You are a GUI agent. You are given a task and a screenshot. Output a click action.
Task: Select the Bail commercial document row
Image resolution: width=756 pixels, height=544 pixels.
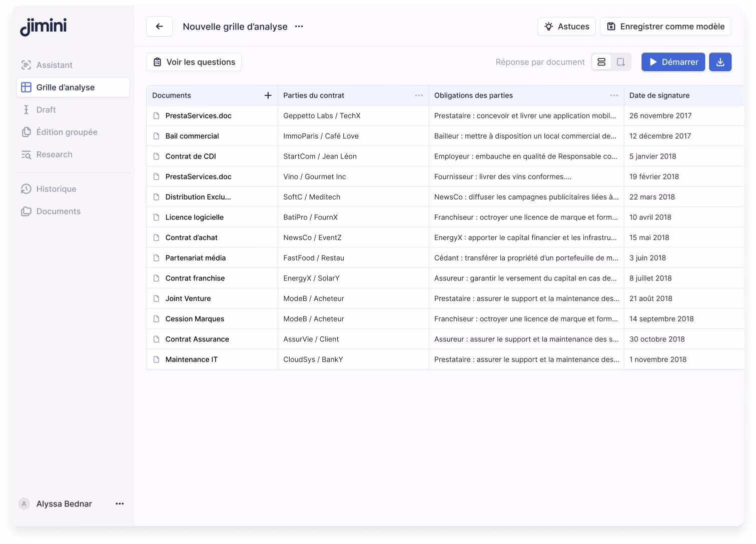point(192,135)
